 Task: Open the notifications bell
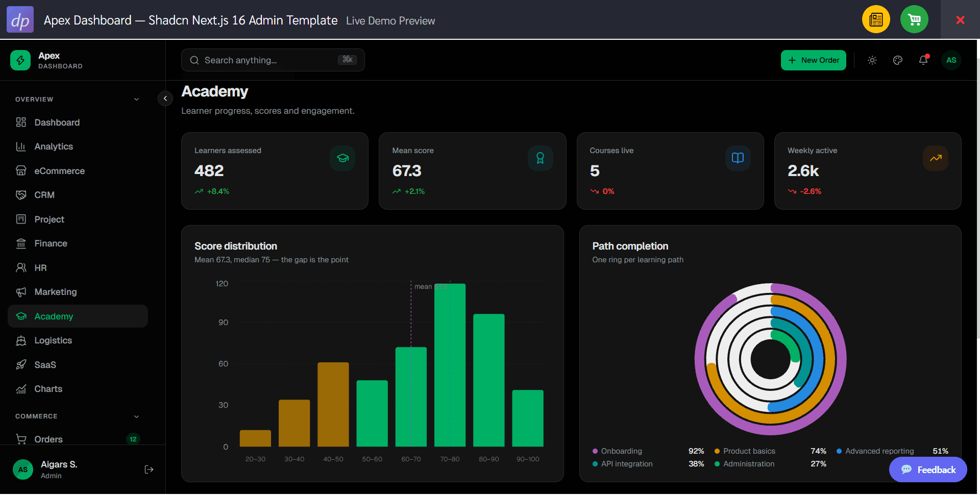pos(923,60)
